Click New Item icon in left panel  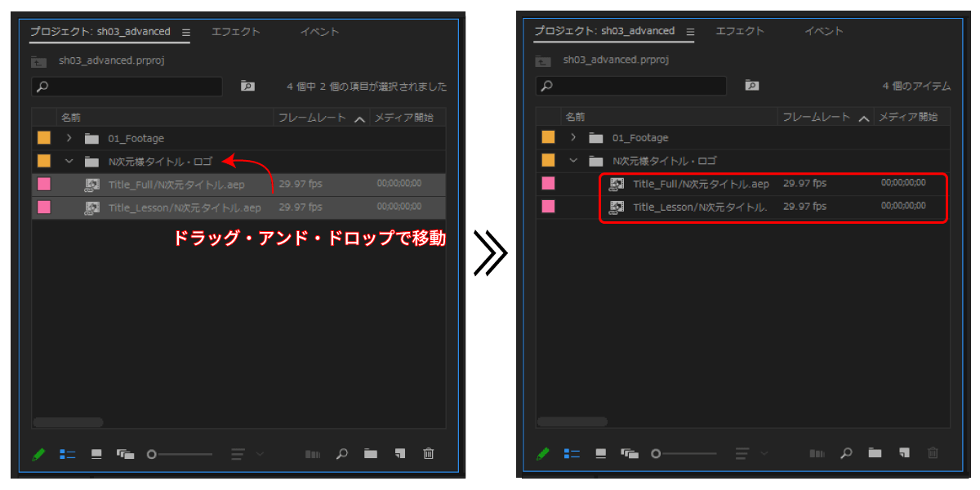coord(399,454)
